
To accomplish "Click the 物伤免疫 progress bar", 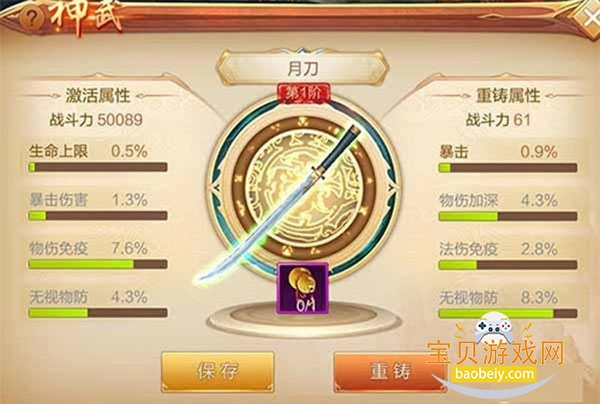I will [x=98, y=264].
